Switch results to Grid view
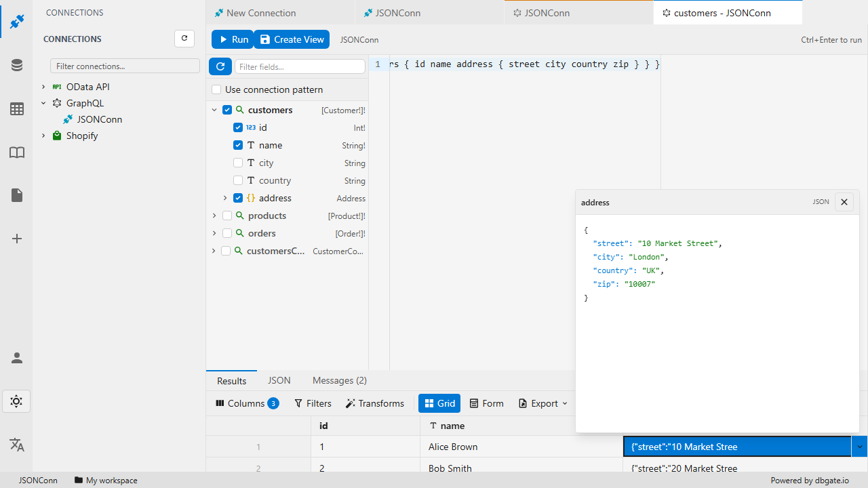Viewport: 868px width, 488px height. tap(439, 403)
